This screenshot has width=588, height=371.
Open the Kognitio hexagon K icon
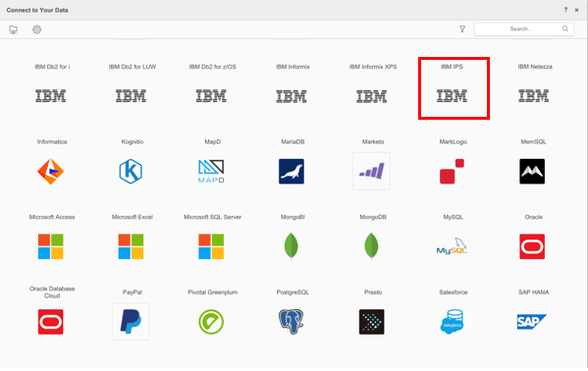tap(131, 172)
